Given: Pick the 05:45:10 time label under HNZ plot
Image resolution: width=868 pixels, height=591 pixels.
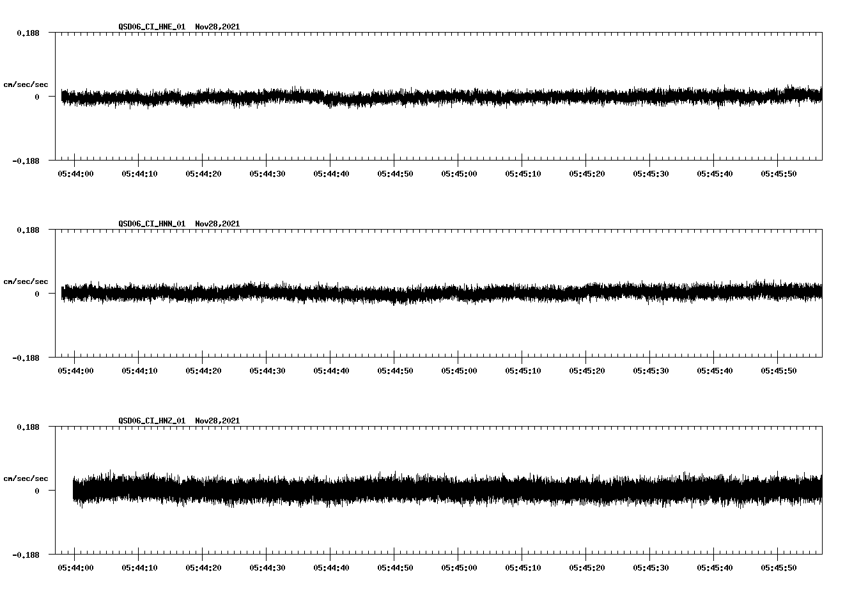Looking at the screenshot, I should (523, 568).
